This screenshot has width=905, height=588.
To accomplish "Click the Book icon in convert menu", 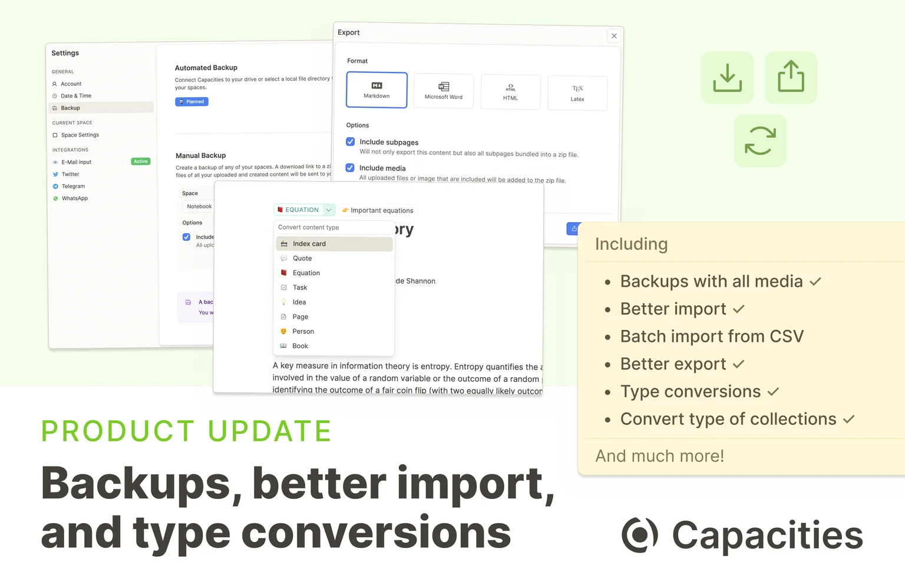I will (x=283, y=346).
